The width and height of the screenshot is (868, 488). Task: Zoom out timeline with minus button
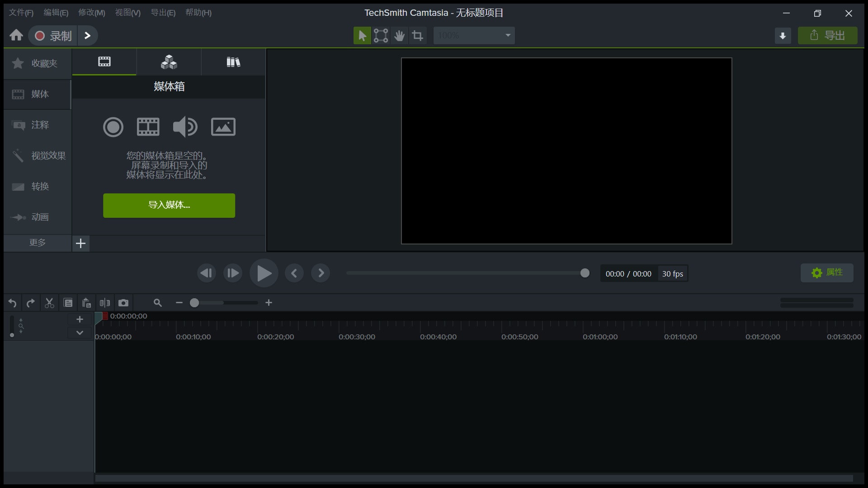(x=179, y=303)
